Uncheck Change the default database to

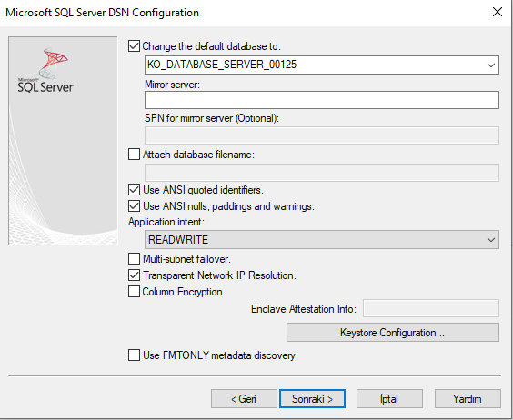pos(134,46)
